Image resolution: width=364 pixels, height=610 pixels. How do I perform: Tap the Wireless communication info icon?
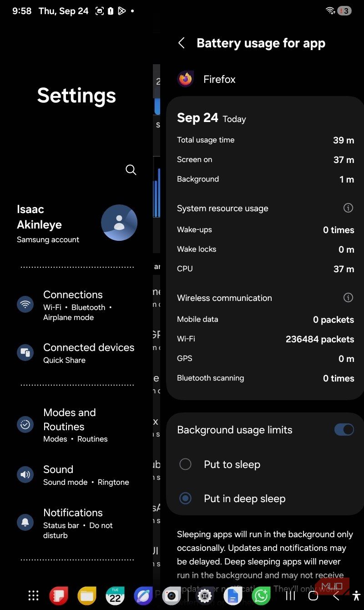(348, 298)
